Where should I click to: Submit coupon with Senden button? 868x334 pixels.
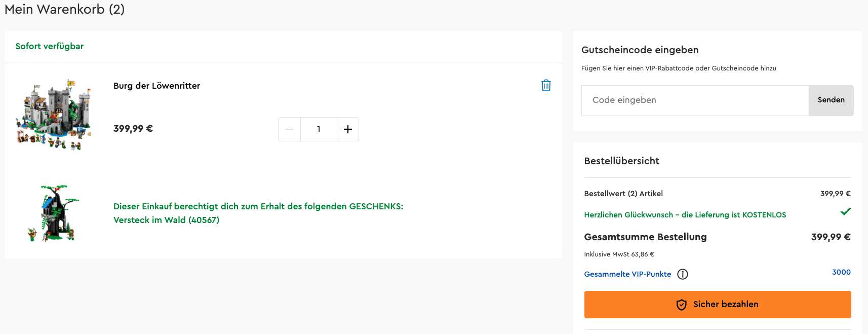(x=831, y=100)
